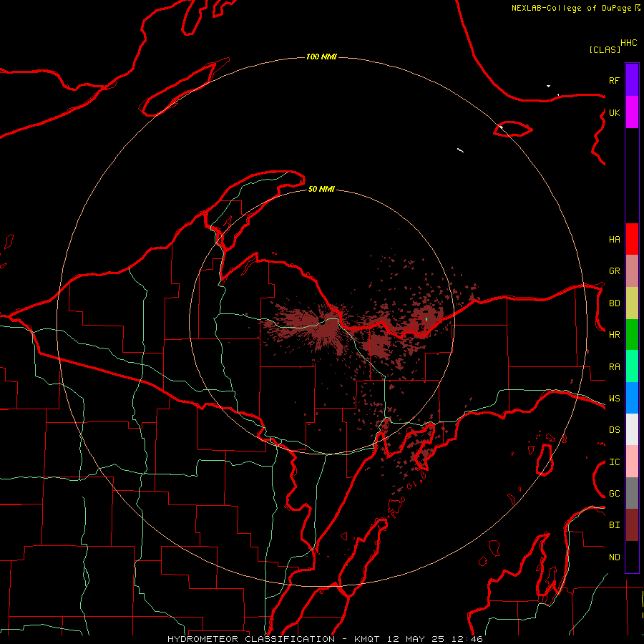Click the RF legend label
Image resolution: width=644 pixels, height=644 pixels.
click(x=614, y=80)
